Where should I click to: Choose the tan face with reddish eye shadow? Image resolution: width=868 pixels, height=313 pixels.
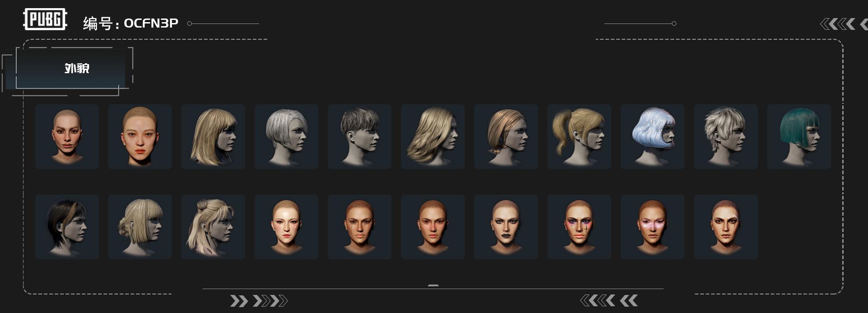pyautogui.click(x=433, y=227)
